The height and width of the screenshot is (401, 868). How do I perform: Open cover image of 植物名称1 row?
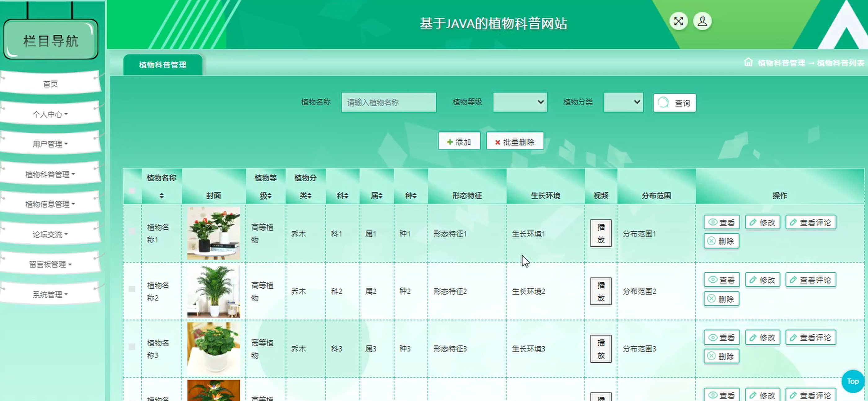[x=214, y=233]
